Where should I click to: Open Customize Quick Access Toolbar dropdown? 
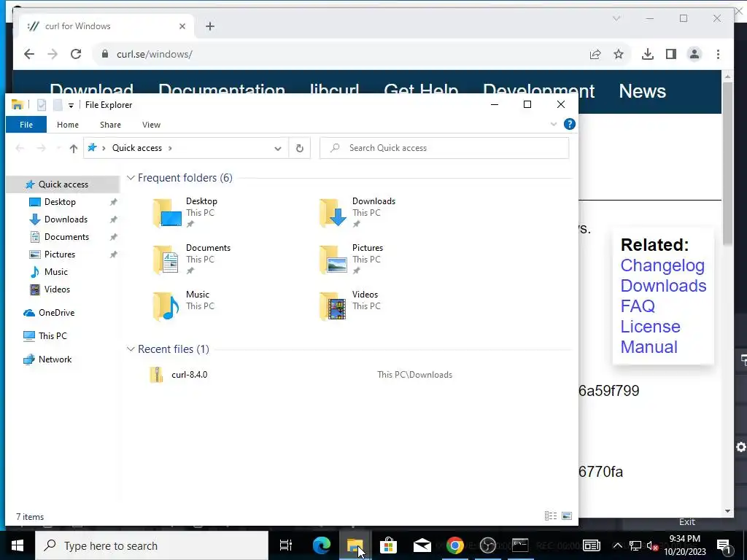click(x=71, y=105)
